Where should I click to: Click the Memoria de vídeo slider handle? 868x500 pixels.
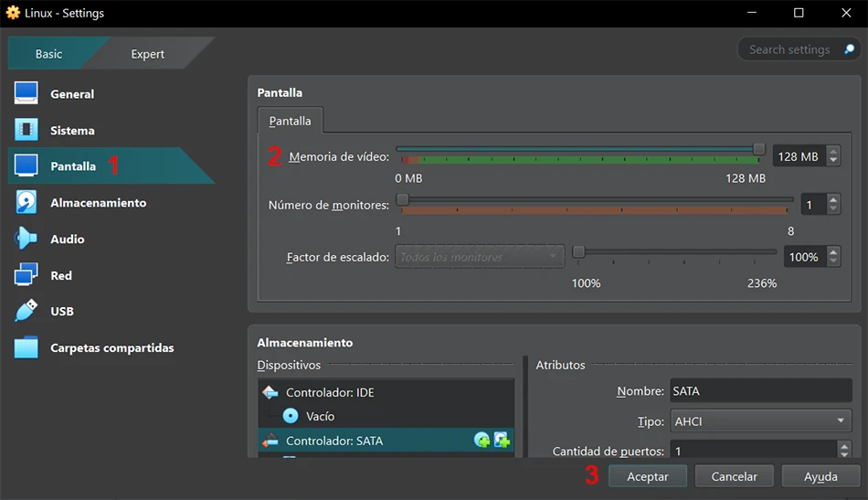pyautogui.click(x=759, y=149)
